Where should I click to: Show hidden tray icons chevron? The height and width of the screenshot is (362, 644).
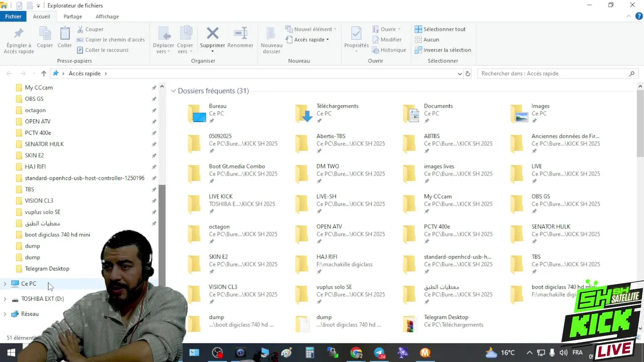(x=529, y=353)
